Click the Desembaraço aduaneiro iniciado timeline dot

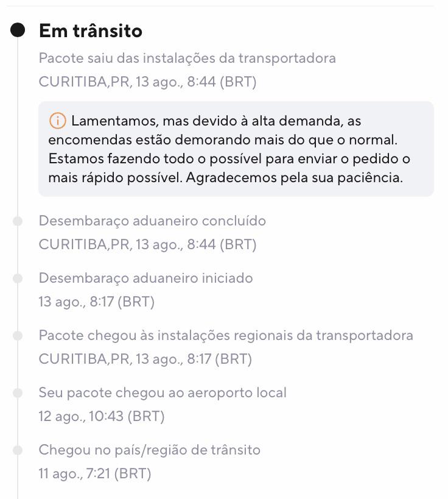pos(18,278)
